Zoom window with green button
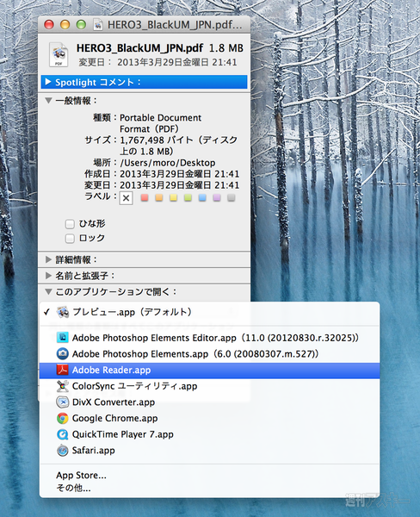 tap(81, 25)
